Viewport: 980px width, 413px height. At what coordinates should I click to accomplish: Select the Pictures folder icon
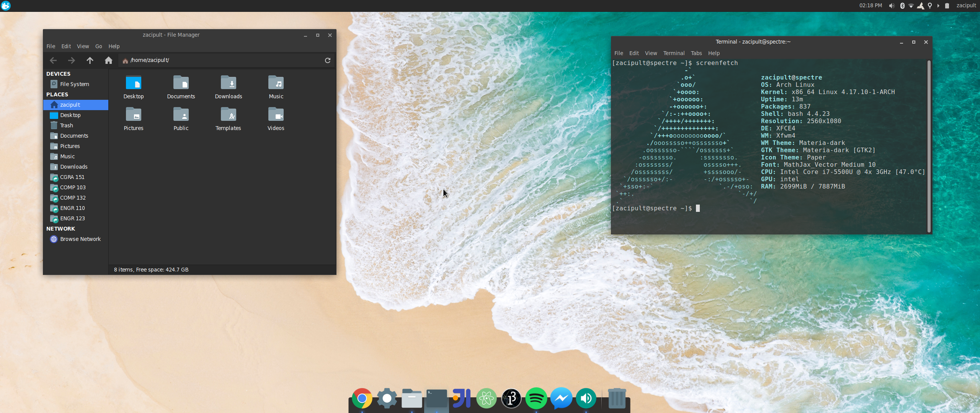click(134, 119)
